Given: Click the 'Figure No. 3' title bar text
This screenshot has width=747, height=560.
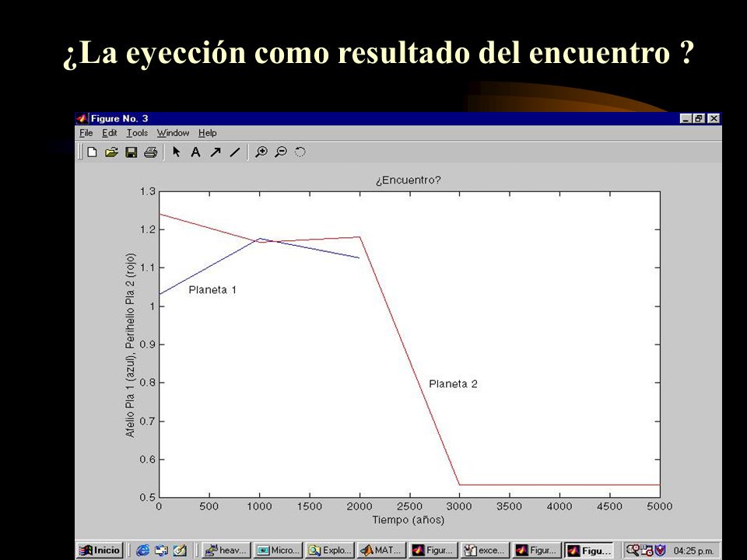Looking at the screenshot, I should point(120,118).
